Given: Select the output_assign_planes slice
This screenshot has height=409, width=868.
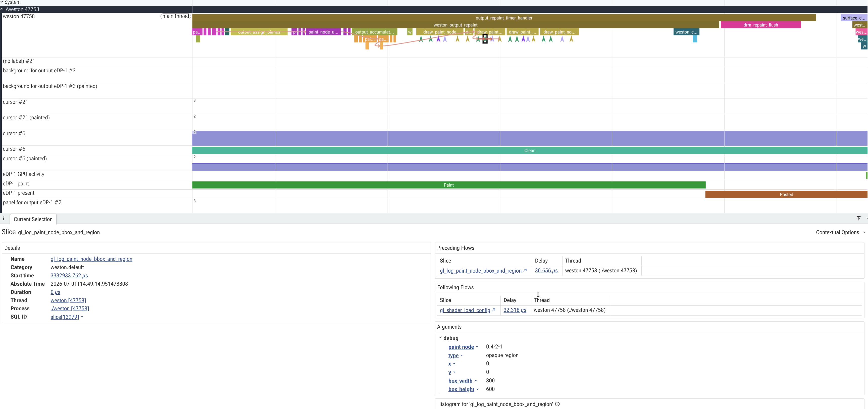Looking at the screenshot, I should click(x=259, y=32).
